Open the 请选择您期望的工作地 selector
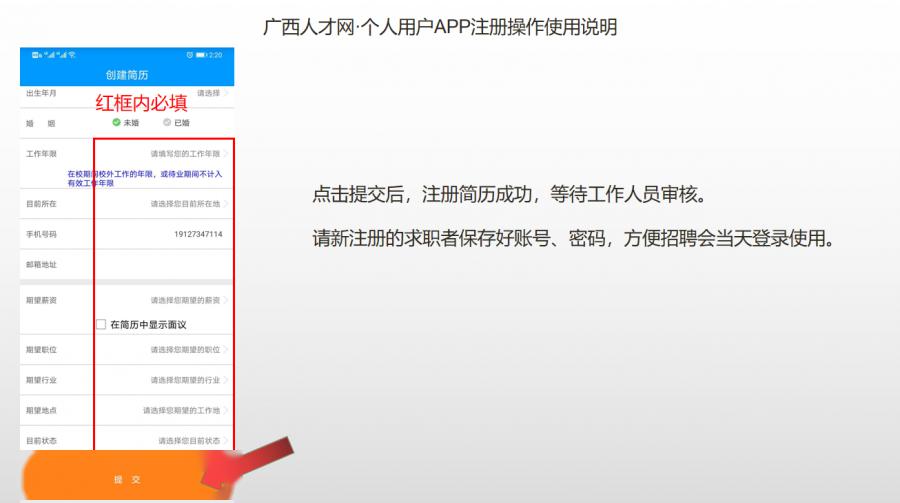Image resolution: width=900 pixels, height=503 pixels. click(185, 411)
